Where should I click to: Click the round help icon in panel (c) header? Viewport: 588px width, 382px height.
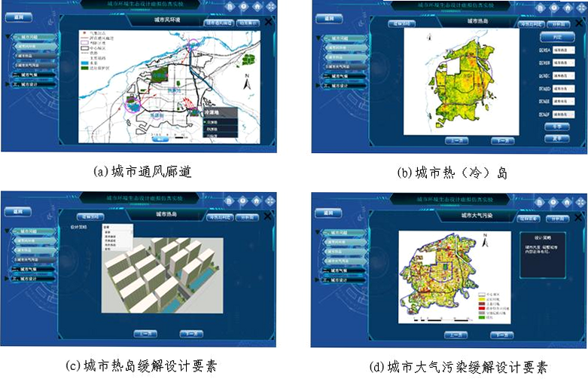[243, 200]
